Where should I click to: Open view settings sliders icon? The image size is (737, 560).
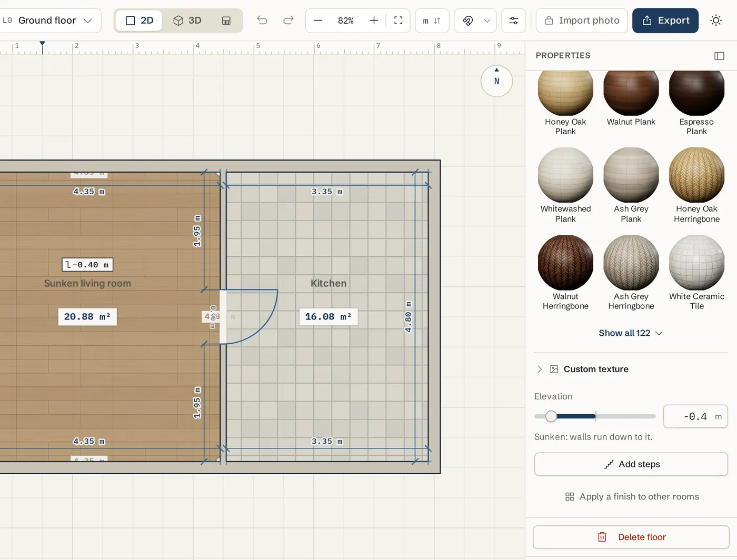pos(513,21)
